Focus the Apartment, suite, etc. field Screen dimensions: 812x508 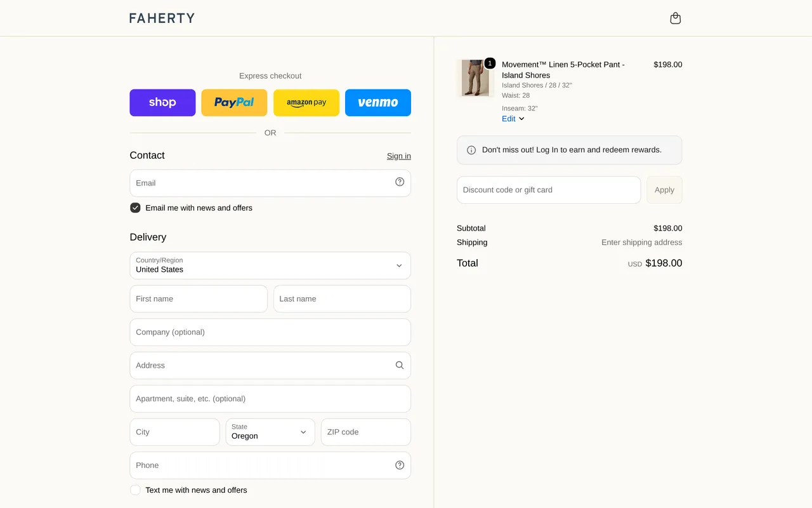click(x=270, y=399)
